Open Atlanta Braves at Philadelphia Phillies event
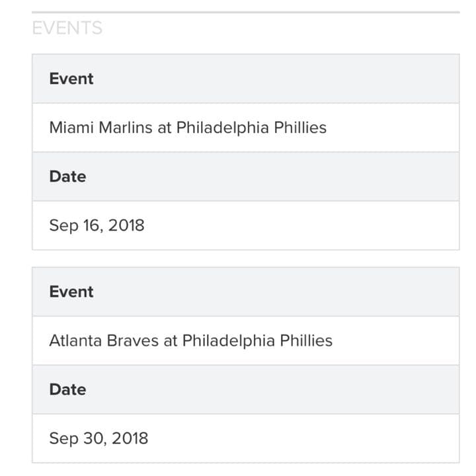The width and height of the screenshot is (476, 476). [x=190, y=340]
